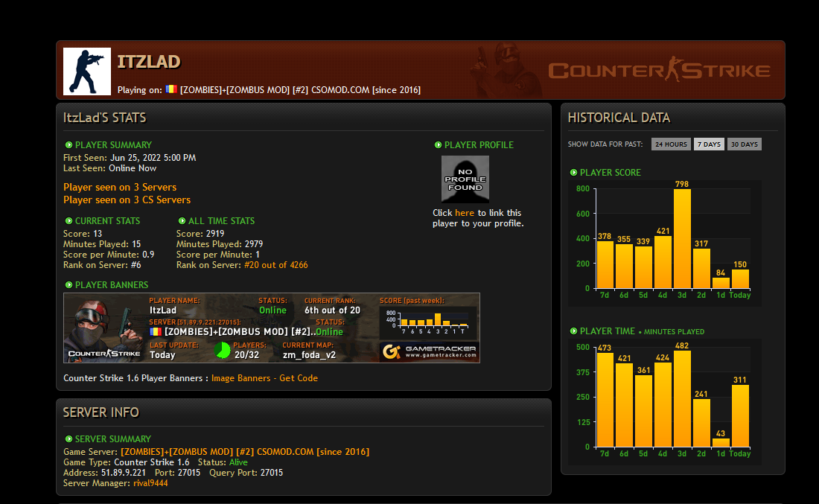Open Player seen on 3 Servers link
Viewport: 819px width, 504px height.
[120, 187]
